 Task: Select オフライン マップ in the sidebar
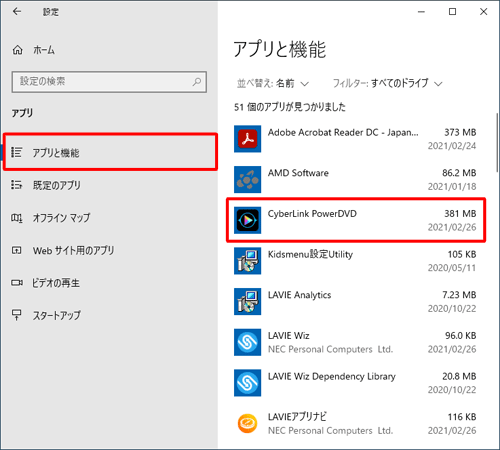(x=110, y=218)
